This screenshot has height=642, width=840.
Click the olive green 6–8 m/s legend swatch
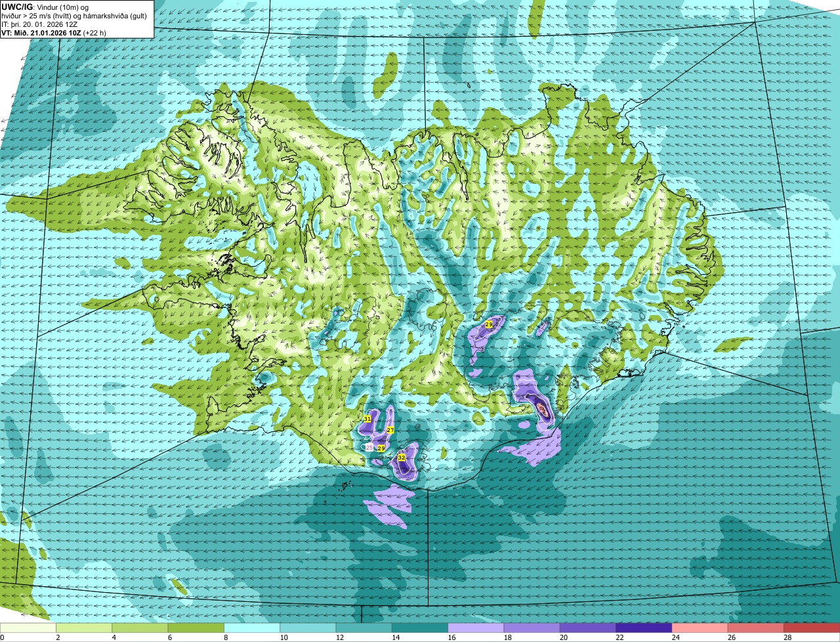[196, 628]
